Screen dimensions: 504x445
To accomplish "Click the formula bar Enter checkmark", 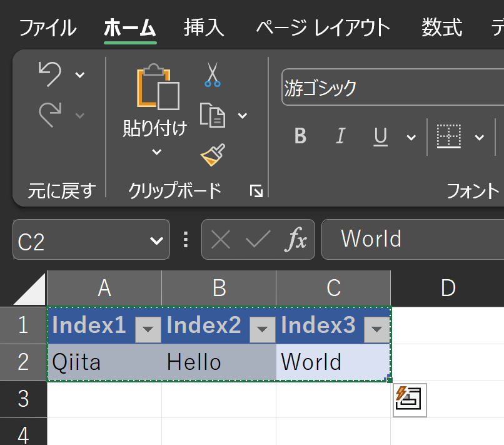I will tap(258, 240).
